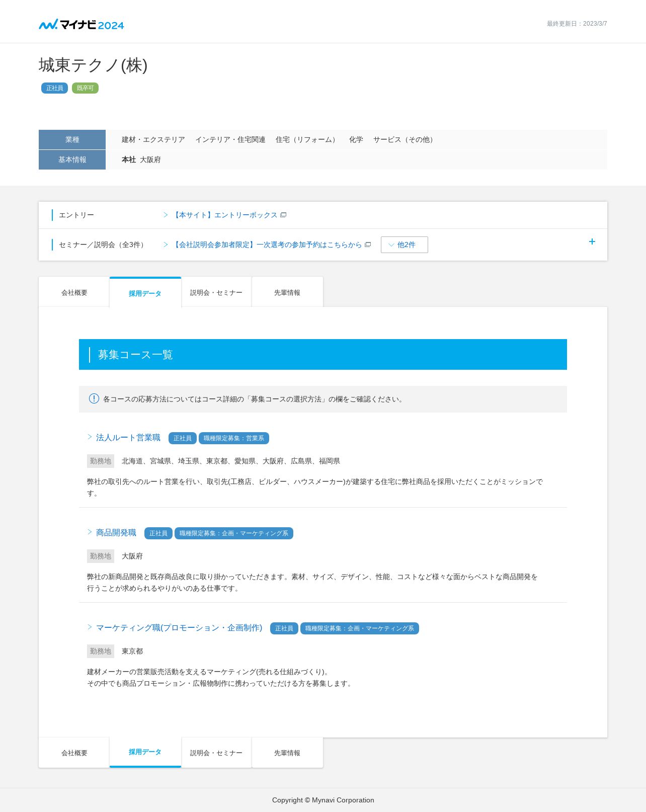Click the info icon in course notice
646x812 pixels.
pyautogui.click(x=94, y=398)
